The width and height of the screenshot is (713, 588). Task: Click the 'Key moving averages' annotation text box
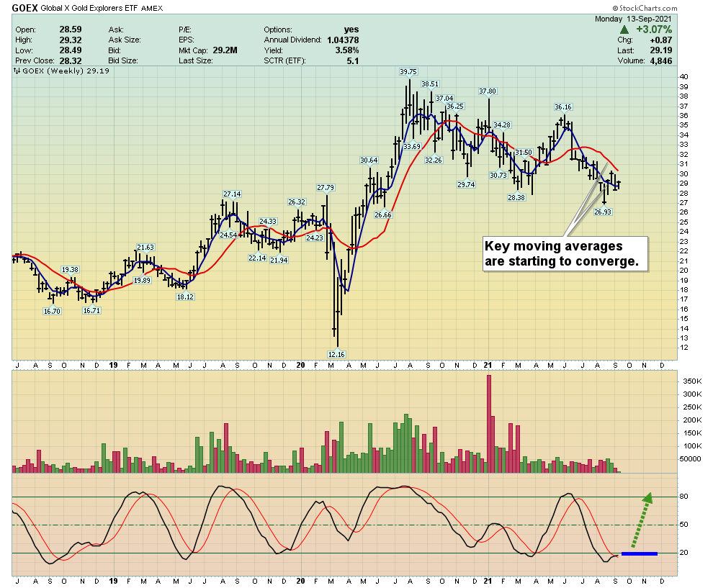[565, 254]
